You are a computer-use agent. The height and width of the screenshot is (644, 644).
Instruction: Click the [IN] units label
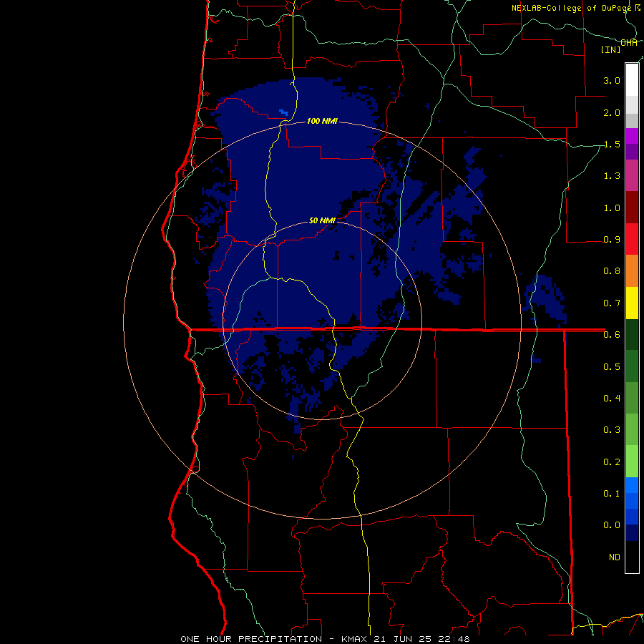tap(611, 49)
